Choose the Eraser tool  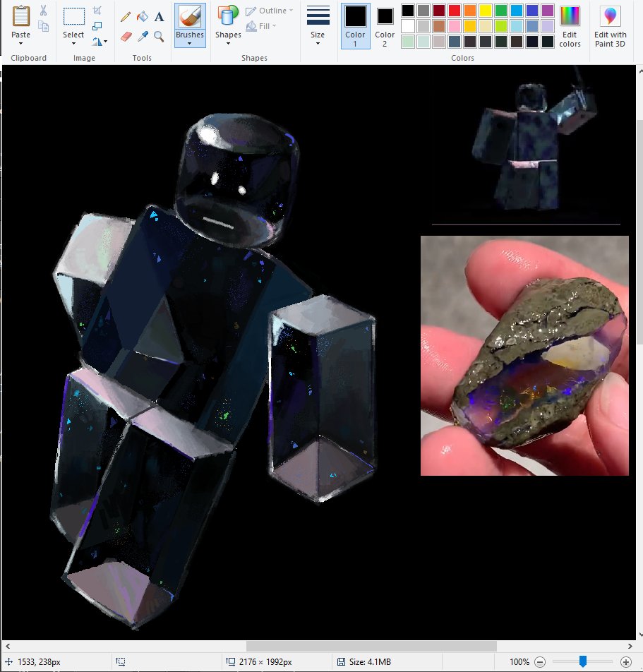tap(126, 36)
